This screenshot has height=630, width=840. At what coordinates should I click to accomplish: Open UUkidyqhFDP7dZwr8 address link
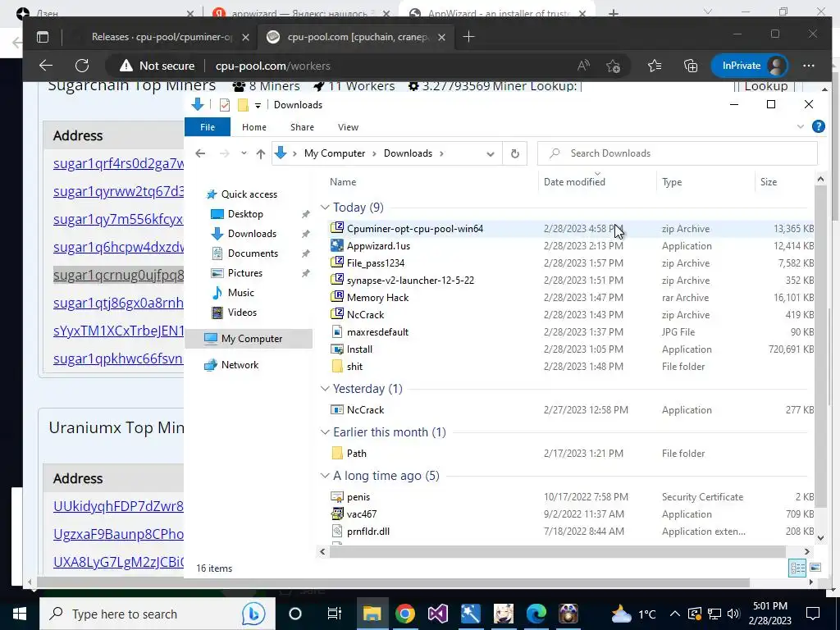118,505
